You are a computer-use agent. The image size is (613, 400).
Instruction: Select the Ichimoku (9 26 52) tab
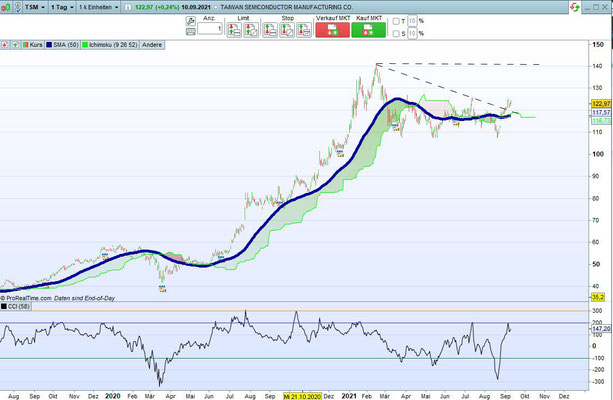click(x=110, y=45)
